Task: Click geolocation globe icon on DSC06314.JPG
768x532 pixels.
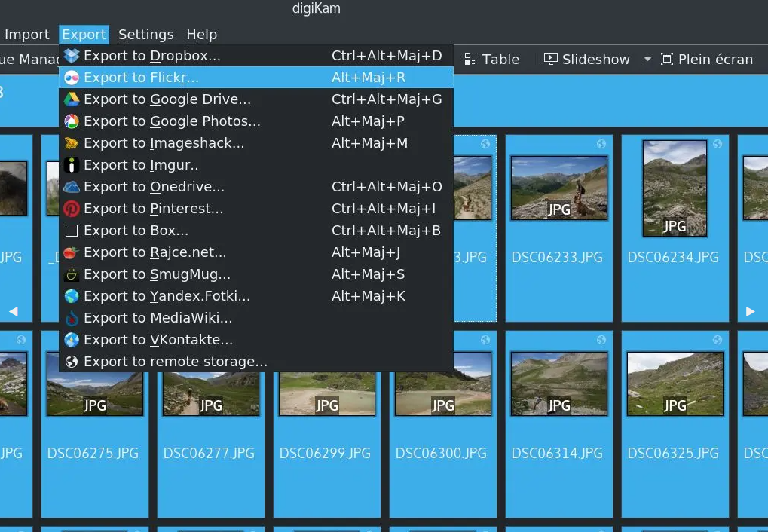Action: pos(601,340)
